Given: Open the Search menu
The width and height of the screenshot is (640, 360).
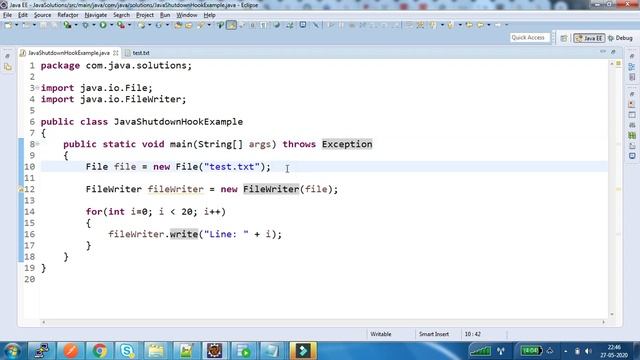Looking at the screenshot, I should [121, 15].
